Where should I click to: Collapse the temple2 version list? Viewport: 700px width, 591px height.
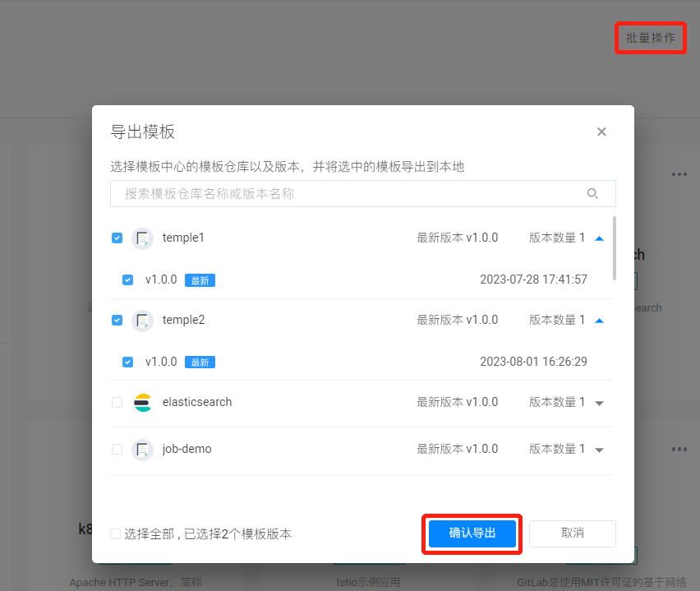[x=599, y=321]
